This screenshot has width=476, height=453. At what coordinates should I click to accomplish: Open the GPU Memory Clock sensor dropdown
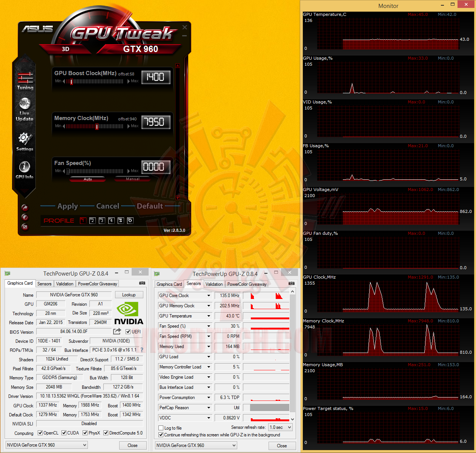[209, 306]
